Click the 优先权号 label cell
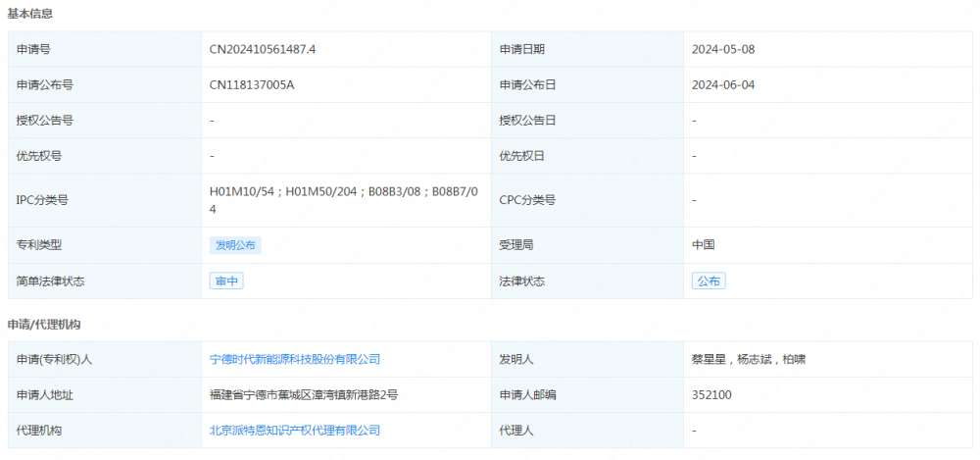This screenshot has height=460, width=980. tap(105, 156)
